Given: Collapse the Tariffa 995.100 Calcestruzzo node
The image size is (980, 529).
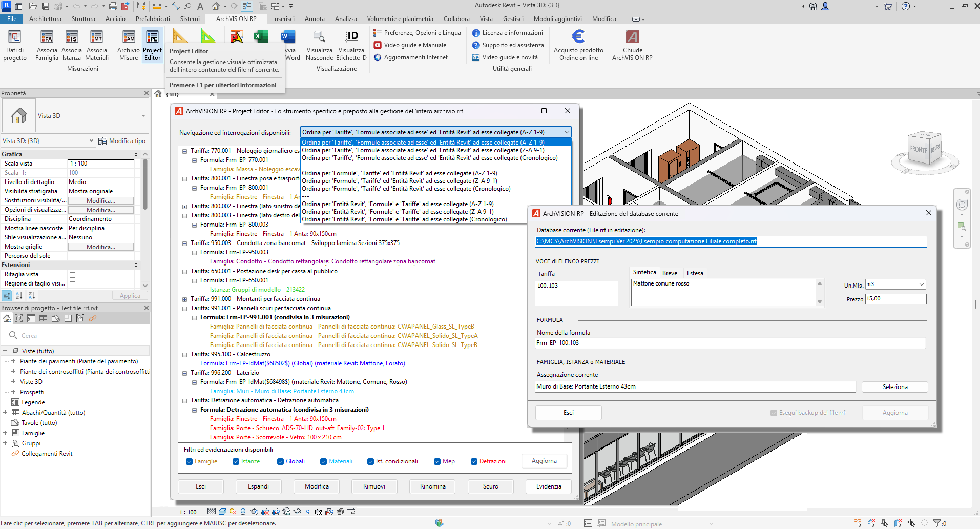Looking at the screenshot, I should pyautogui.click(x=185, y=355).
